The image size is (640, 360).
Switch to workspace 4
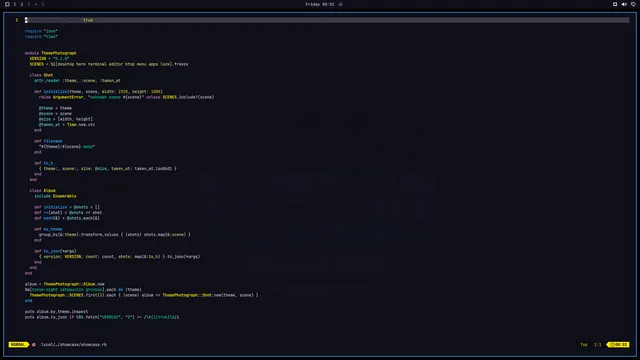point(36,4)
